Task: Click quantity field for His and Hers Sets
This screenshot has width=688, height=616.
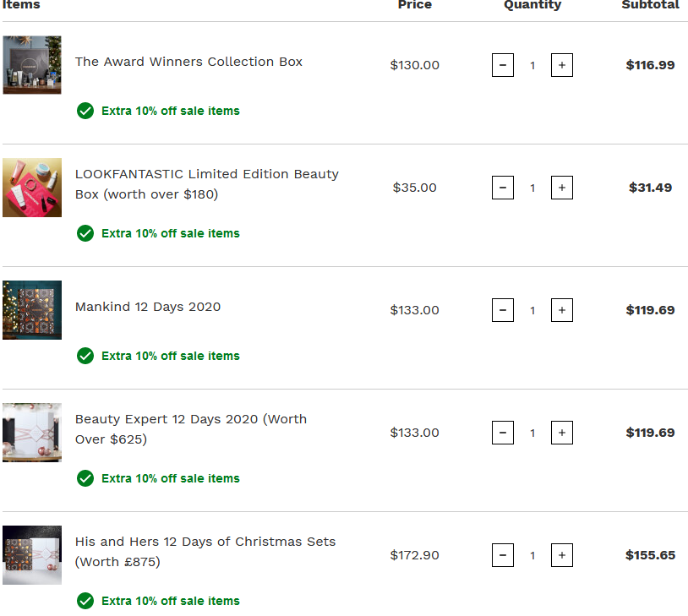Action: pos(532,555)
